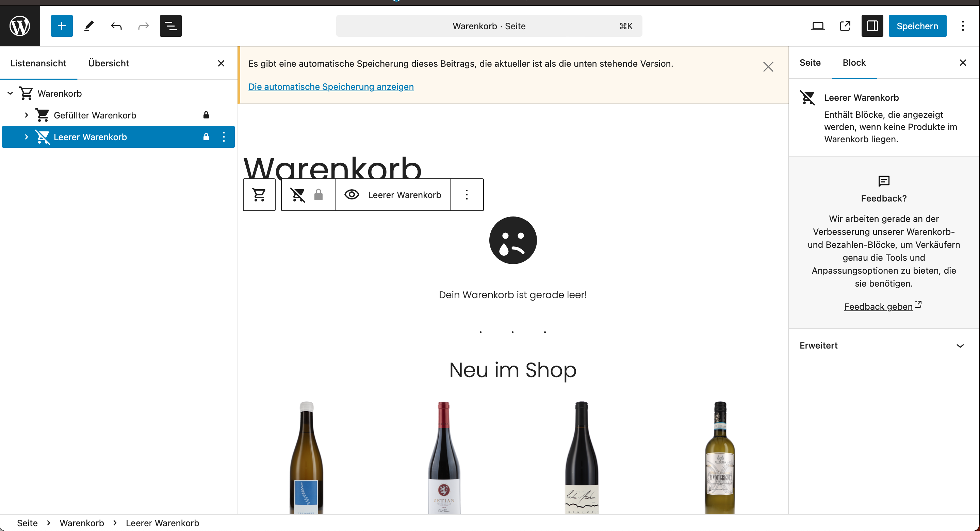Click the Warenkorb · Seite command bar
The image size is (980, 531).
pyautogui.click(x=489, y=26)
